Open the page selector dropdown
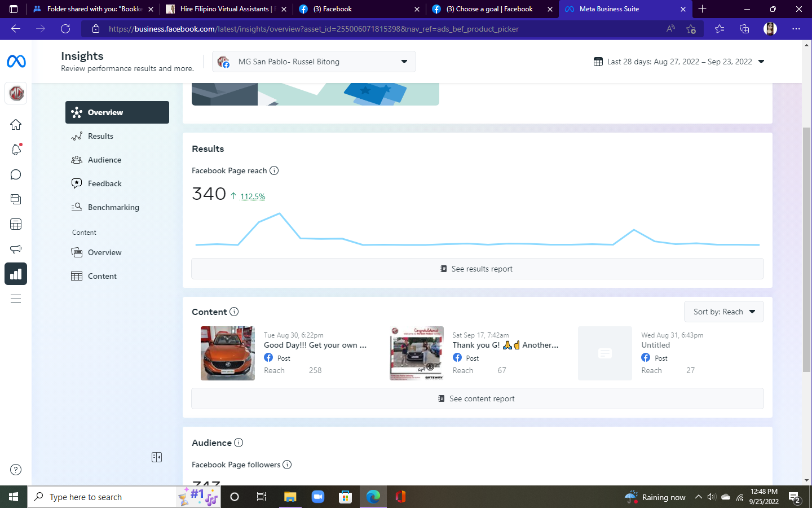Screen dimensions: 812x508 (314, 62)
